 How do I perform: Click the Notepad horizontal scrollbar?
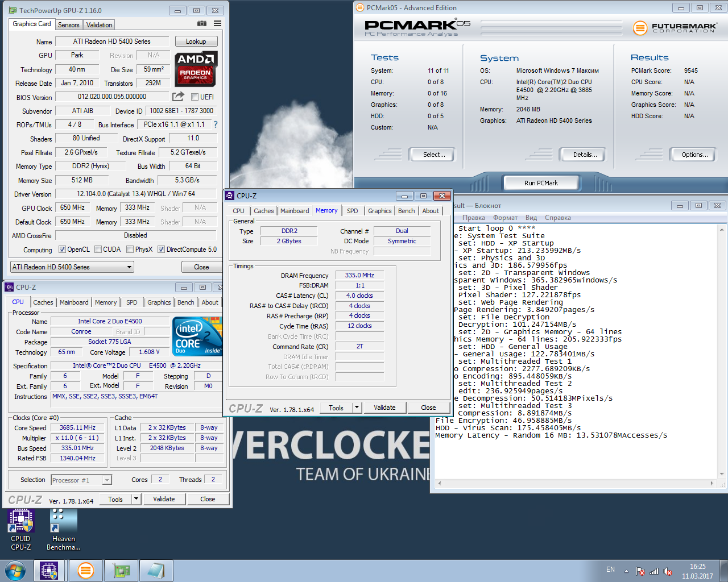[x=574, y=483]
